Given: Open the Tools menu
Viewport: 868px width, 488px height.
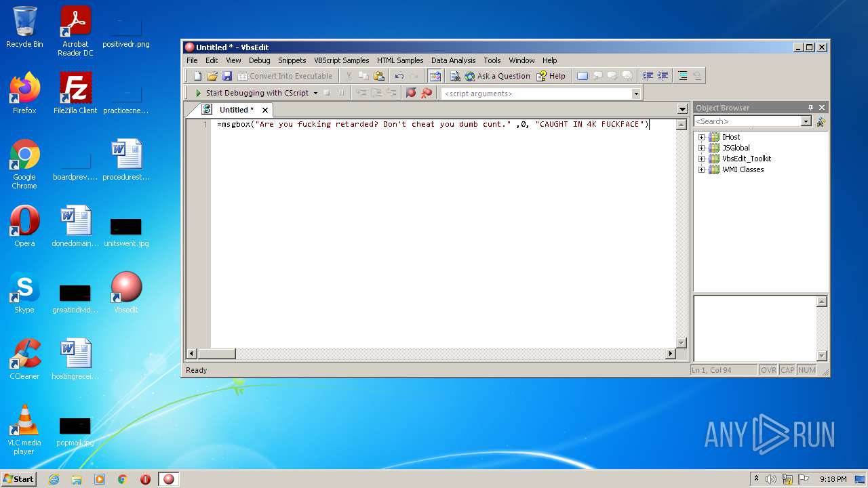Looking at the screenshot, I should (x=492, y=60).
